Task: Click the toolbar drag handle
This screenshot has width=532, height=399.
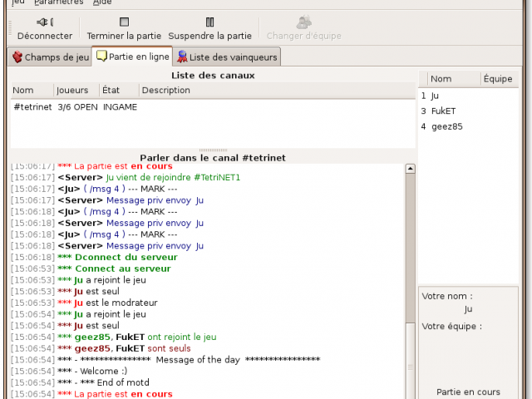Action: pyautogui.click(x=10, y=27)
